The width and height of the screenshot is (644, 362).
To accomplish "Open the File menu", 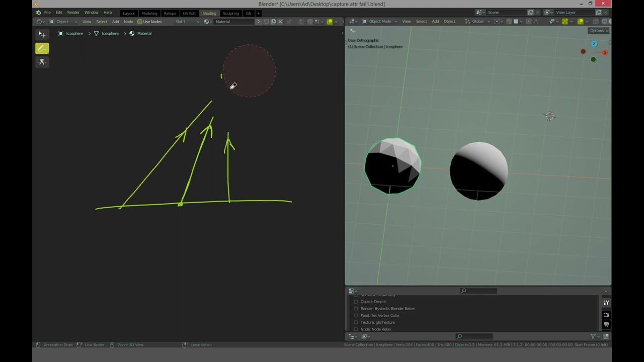I will 47,13.
